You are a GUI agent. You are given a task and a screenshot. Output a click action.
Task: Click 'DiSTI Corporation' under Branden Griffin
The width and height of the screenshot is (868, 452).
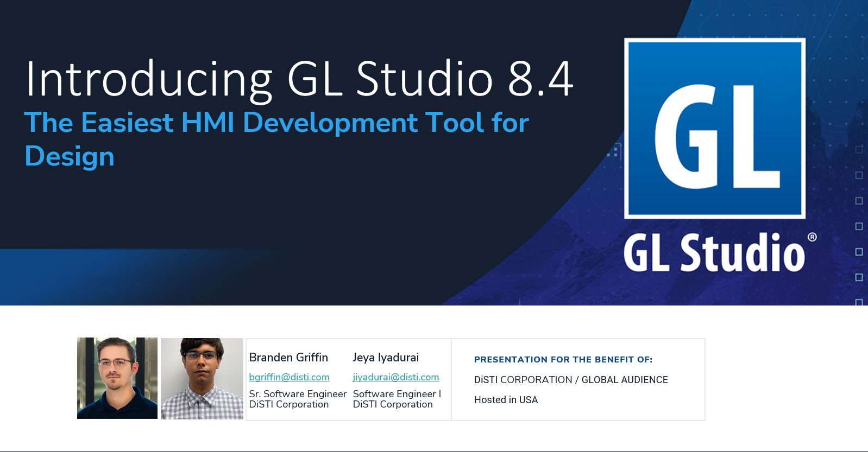[289, 404]
